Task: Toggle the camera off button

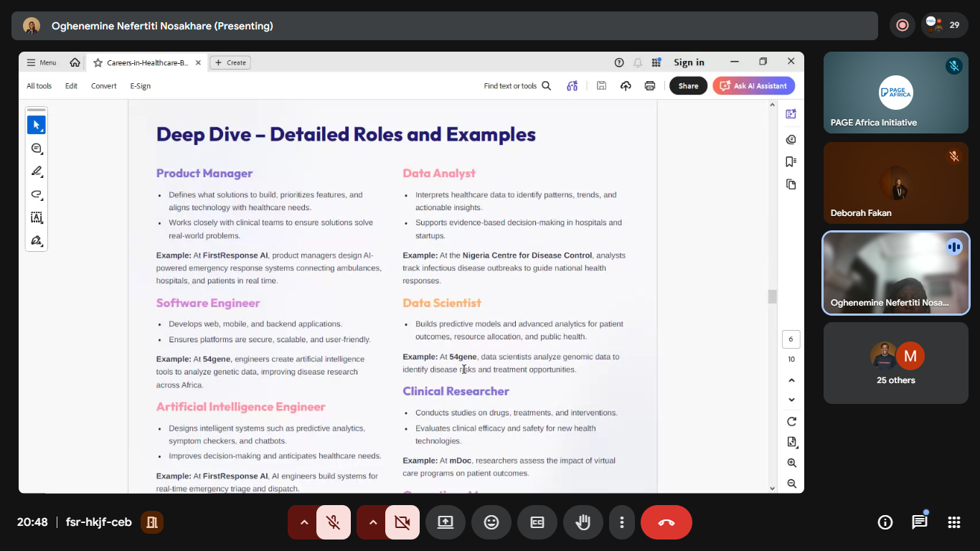Action: tap(402, 522)
